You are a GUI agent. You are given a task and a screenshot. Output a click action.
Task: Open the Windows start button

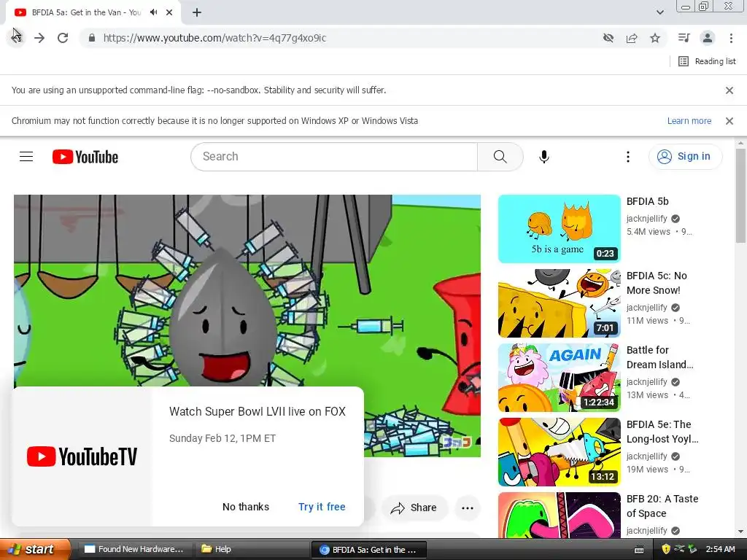click(34, 549)
